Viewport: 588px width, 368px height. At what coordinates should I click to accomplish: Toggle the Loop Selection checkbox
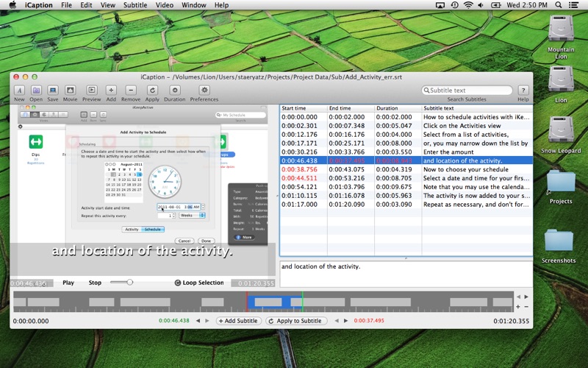(x=178, y=283)
